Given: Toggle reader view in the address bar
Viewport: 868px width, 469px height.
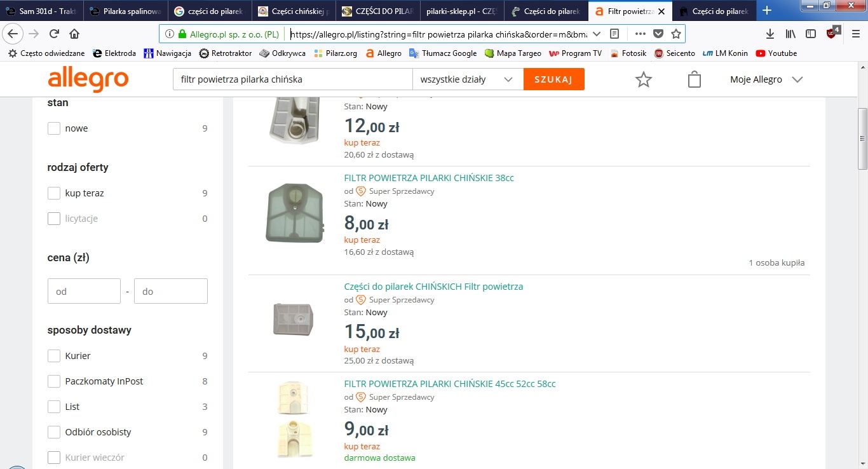Looking at the screenshot, I should tap(614, 34).
